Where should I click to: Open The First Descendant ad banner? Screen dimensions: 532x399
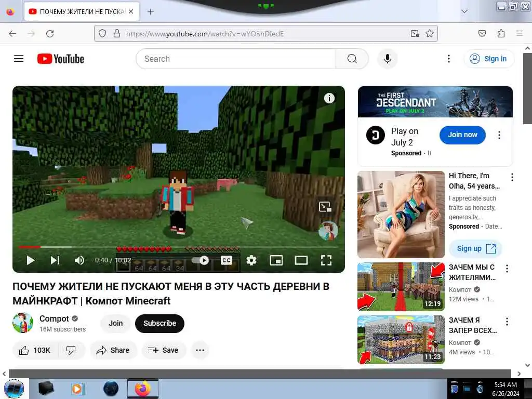[x=435, y=102]
